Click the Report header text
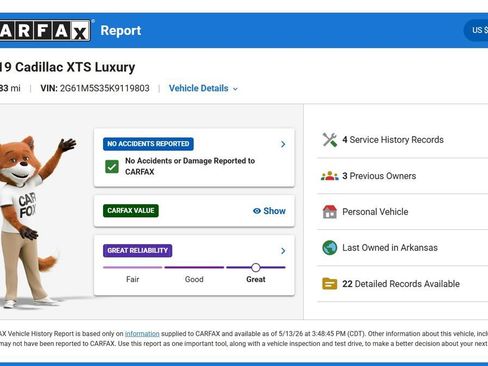Screen dimensions: 488x366 (x=121, y=30)
